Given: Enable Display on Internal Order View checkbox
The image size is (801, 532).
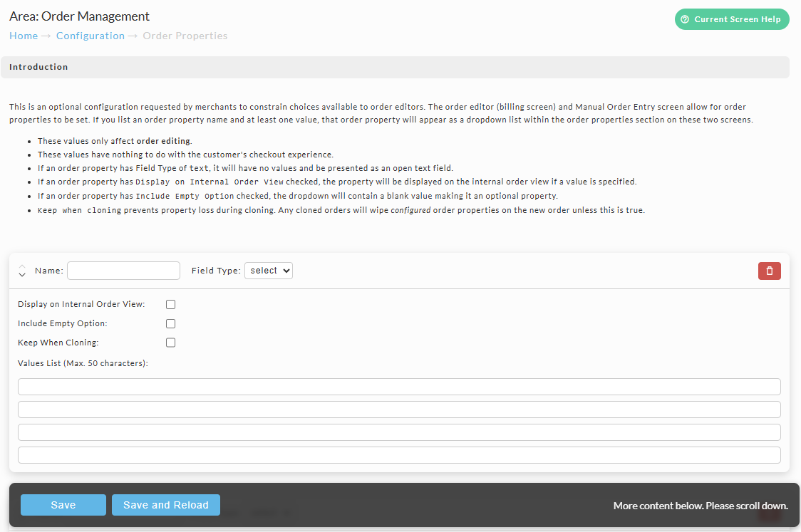Looking at the screenshot, I should pyautogui.click(x=170, y=304).
